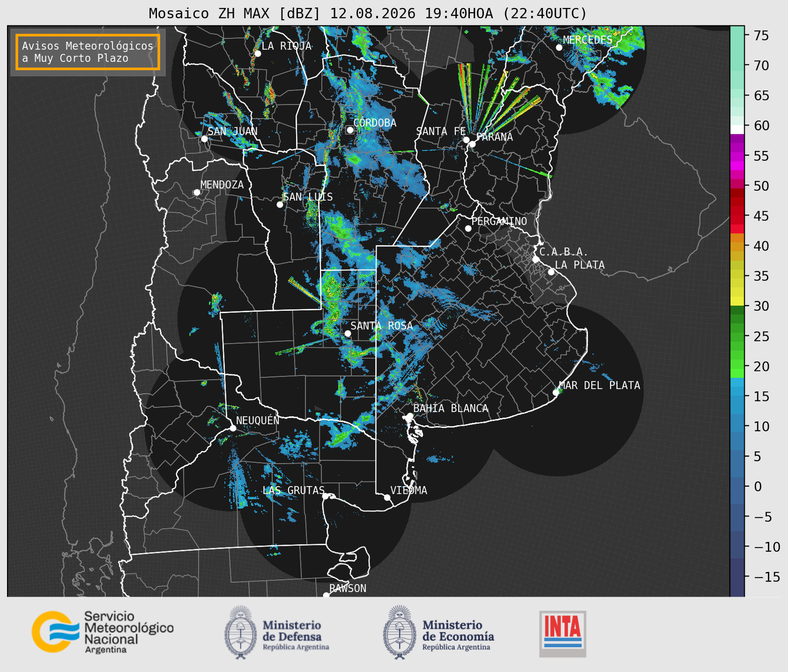788x672 pixels.
Task: Select the CORDOBA city marker
Action: 350,130
